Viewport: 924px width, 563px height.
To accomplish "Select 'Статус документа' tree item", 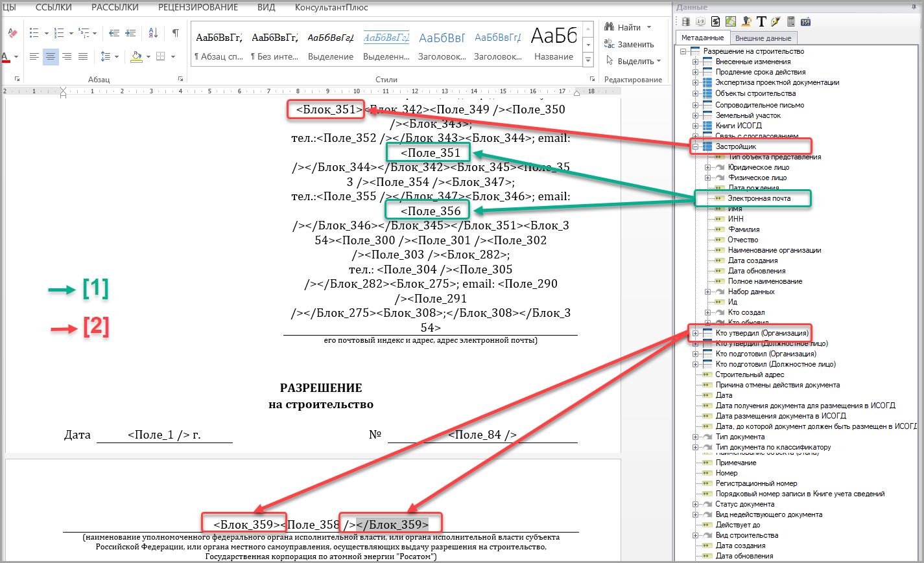I will pos(744,504).
